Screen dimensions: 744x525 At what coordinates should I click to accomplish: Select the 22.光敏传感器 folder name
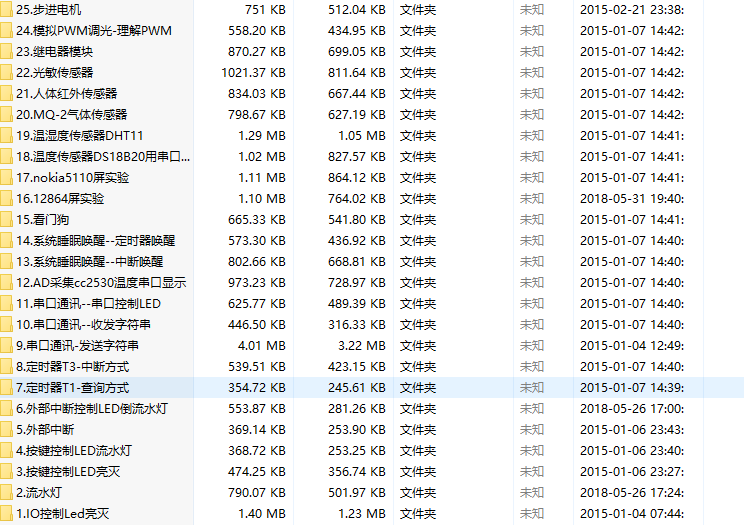[x=55, y=72]
